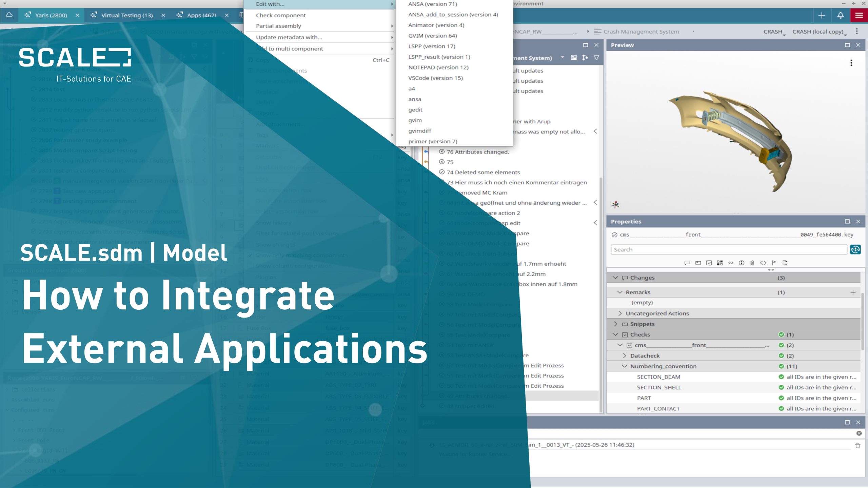Select NOTEPAD (version 12) application
Screen dimensions: 868x488
point(454,67)
